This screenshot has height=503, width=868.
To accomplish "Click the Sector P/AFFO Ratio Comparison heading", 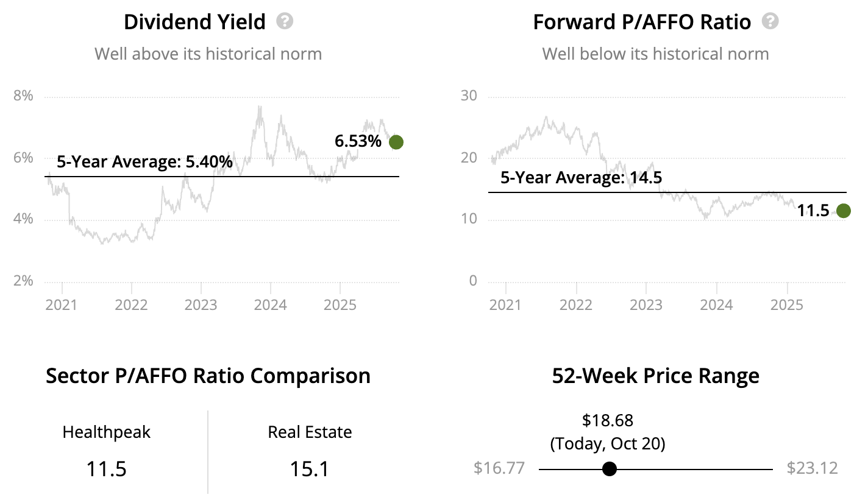I will pyautogui.click(x=208, y=376).
